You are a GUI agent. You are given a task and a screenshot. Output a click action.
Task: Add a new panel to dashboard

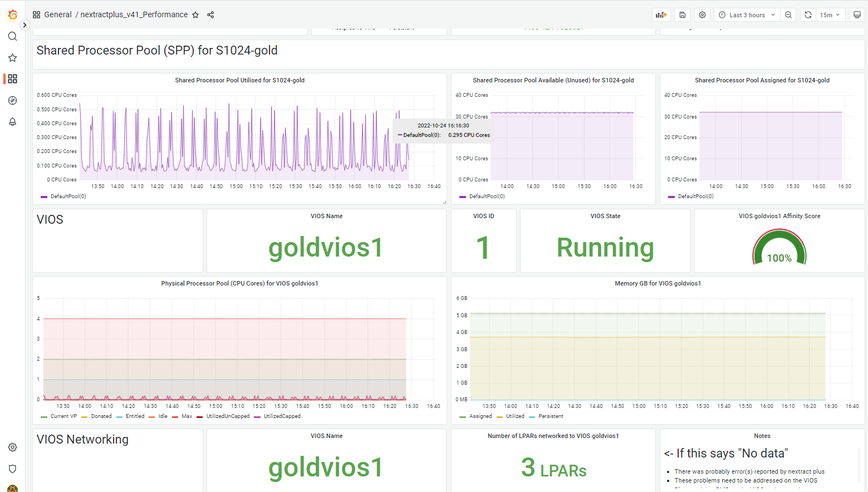tap(661, 15)
